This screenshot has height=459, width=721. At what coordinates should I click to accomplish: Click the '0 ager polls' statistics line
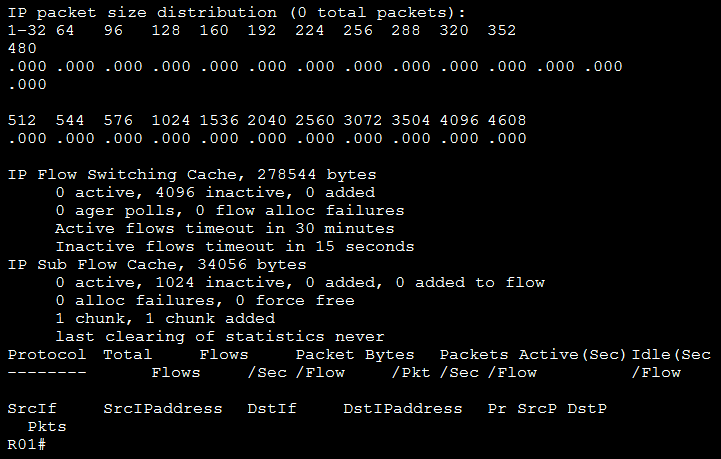pyautogui.click(x=230, y=210)
